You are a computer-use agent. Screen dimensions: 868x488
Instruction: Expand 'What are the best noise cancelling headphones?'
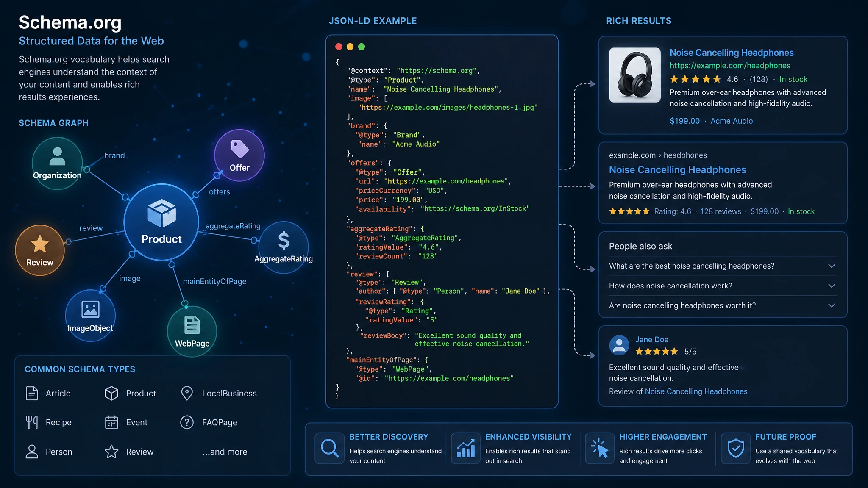pos(723,266)
